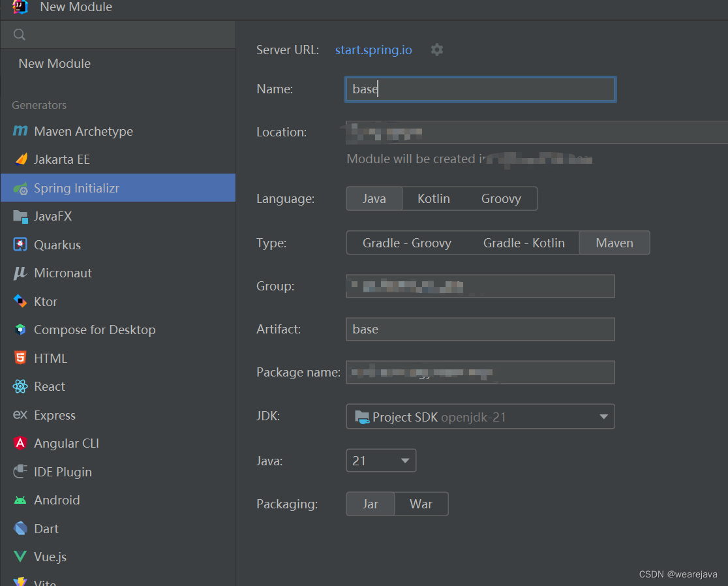Click the IDE Plugin icon
728x586 pixels.
click(20, 472)
